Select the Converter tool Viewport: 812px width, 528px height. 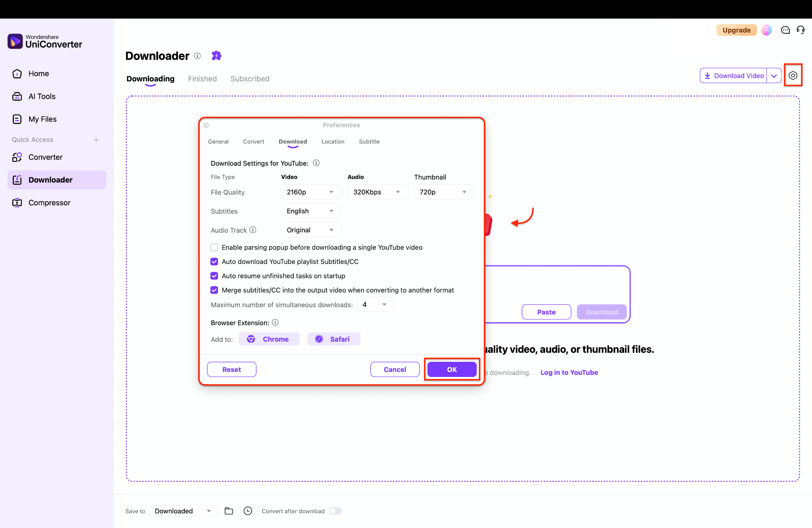pos(45,157)
